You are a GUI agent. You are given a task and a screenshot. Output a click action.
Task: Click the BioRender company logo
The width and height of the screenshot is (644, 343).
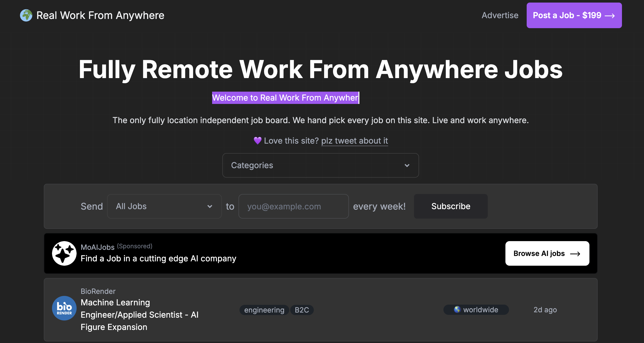click(x=64, y=308)
